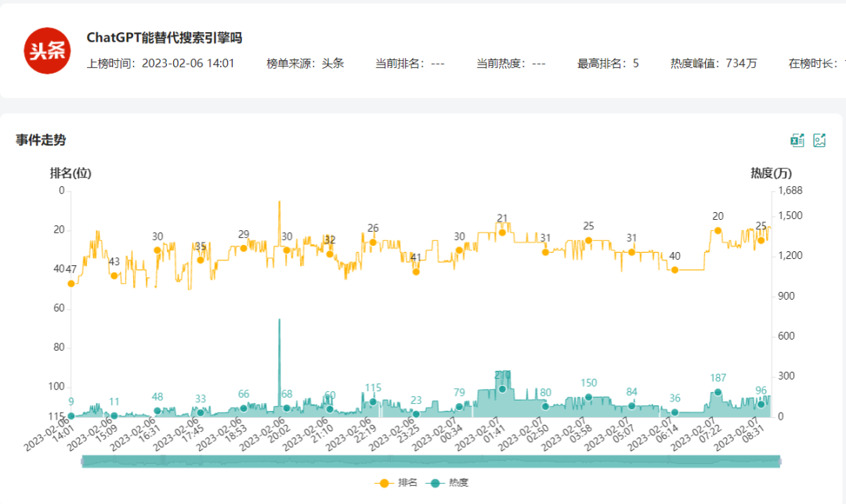Select the rank point labeled 47

[x=71, y=283]
